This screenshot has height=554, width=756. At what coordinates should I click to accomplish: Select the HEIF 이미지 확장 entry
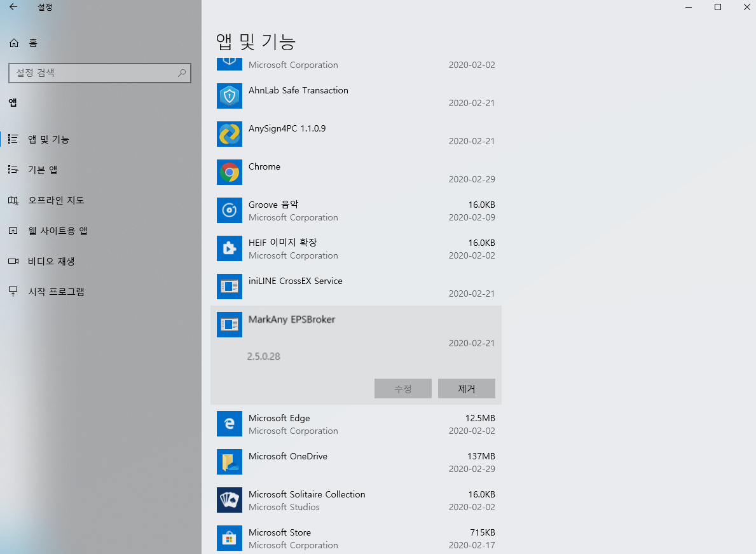click(x=356, y=248)
